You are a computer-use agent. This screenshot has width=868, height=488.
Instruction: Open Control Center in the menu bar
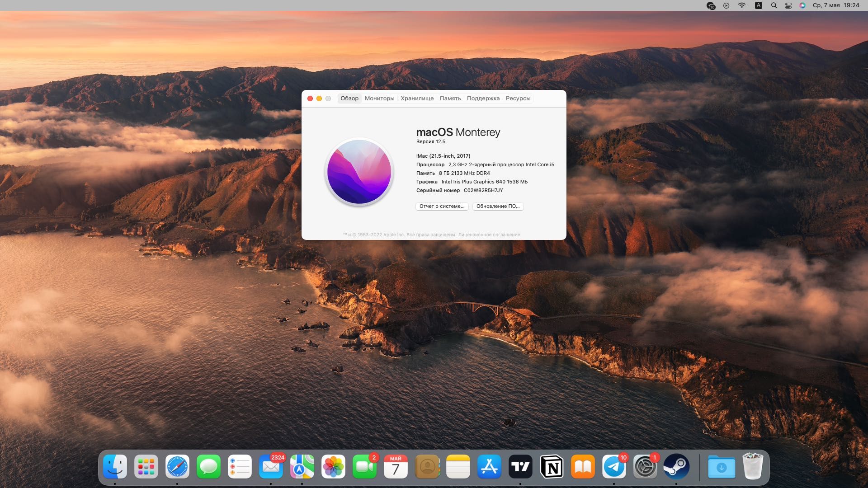788,5
